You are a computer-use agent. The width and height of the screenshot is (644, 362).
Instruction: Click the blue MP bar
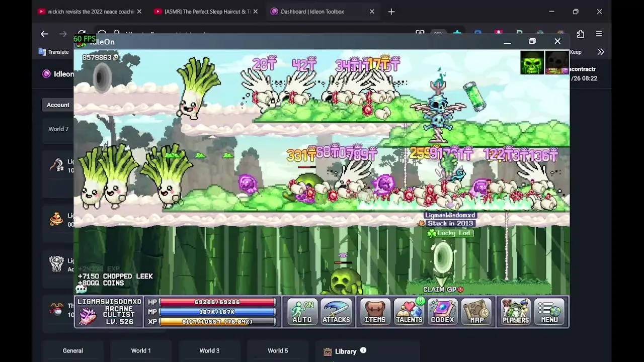pyautogui.click(x=217, y=312)
